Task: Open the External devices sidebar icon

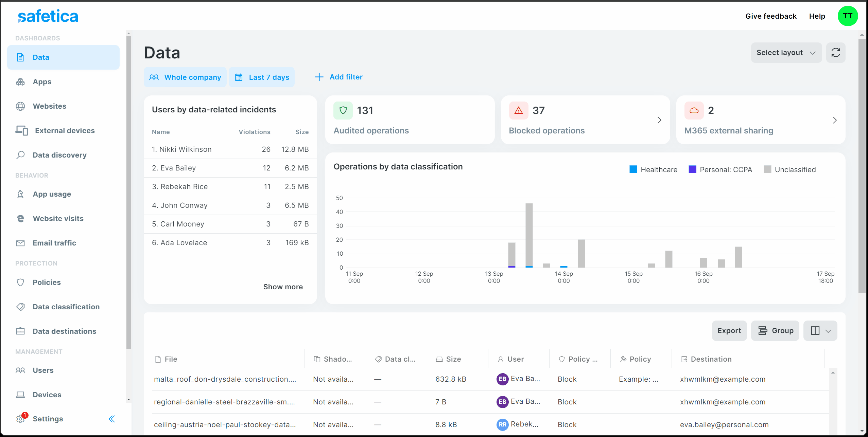Action: tap(22, 130)
